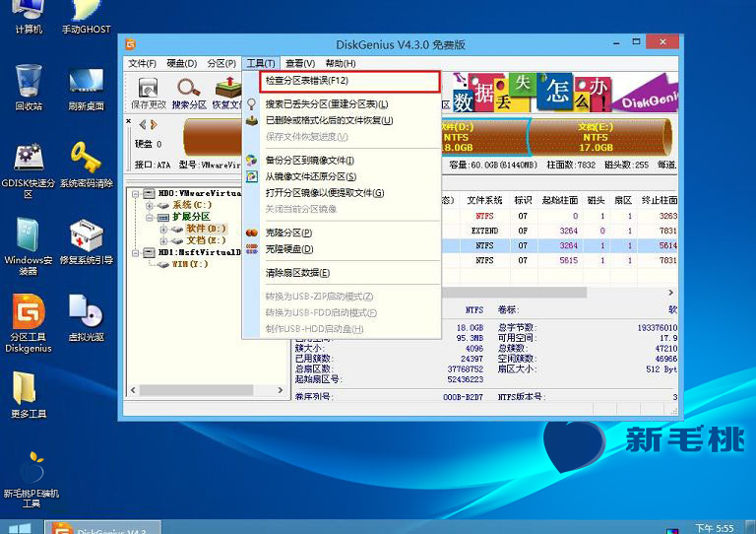Click the 搜索分区 magnifier toolbar icon
This screenshot has width=756, height=534.
coord(189,94)
